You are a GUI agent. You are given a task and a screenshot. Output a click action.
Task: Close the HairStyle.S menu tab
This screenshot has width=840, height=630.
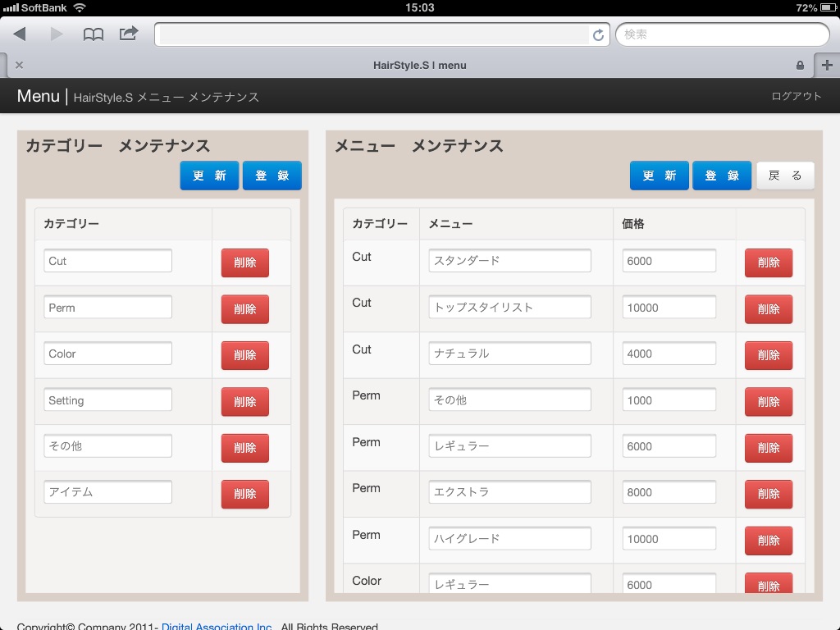[19, 65]
